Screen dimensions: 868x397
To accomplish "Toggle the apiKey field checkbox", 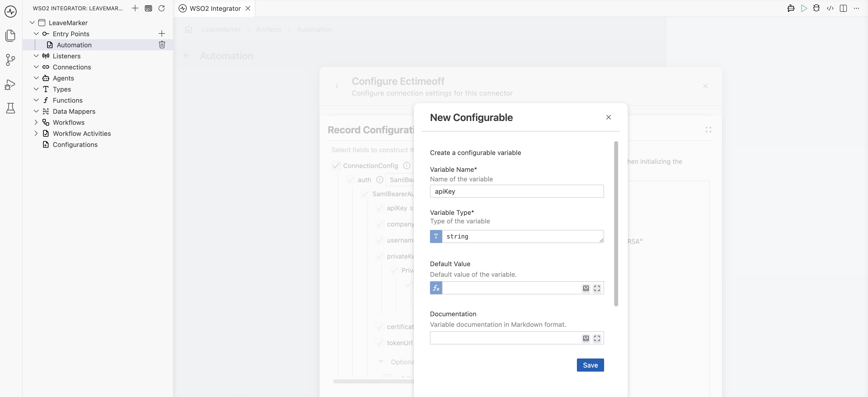I will 380,208.
